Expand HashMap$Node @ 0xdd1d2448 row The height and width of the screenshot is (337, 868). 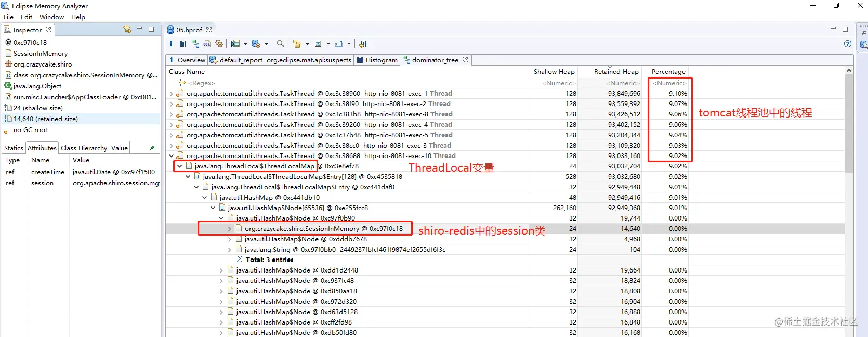(221, 270)
